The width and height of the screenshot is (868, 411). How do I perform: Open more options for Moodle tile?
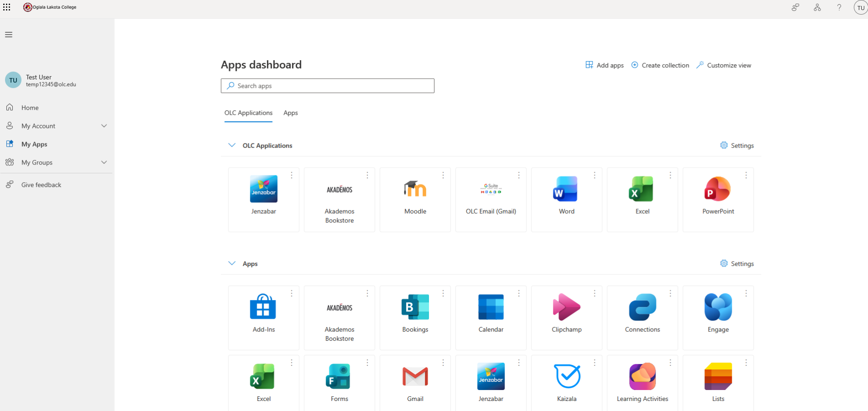(443, 175)
